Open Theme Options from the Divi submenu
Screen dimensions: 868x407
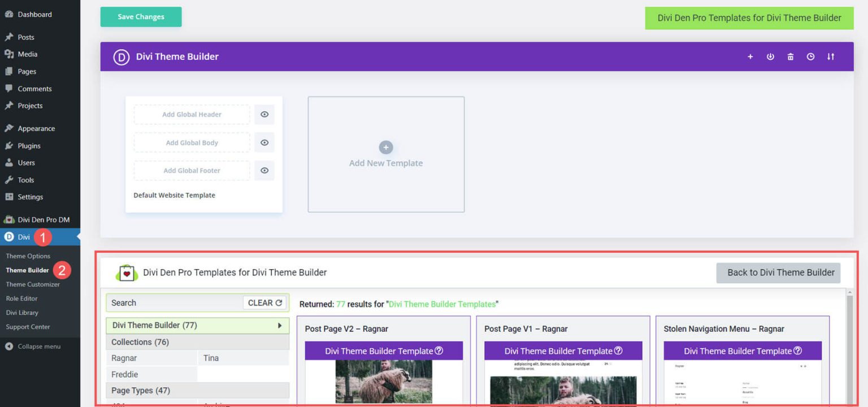28,256
